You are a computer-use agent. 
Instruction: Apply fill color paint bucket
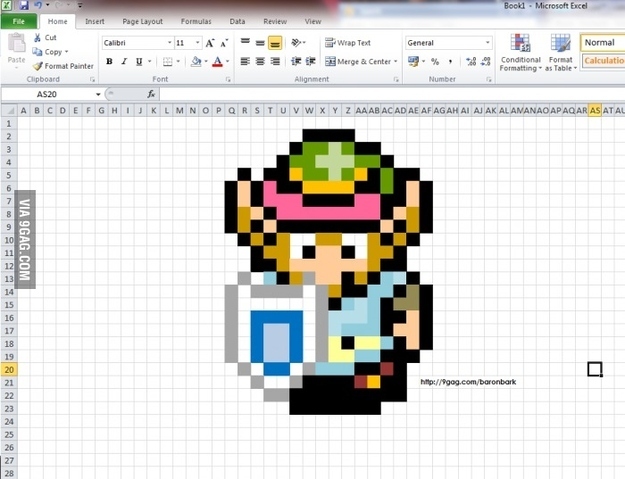(x=196, y=61)
